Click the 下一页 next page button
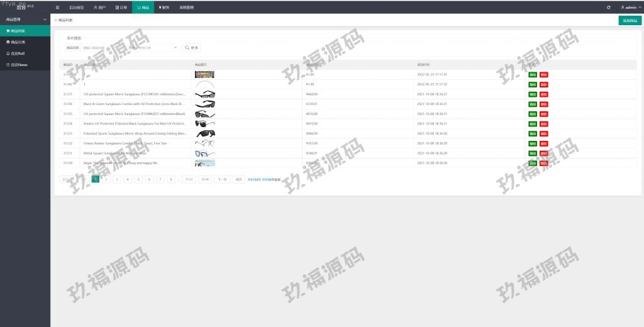The image size is (644, 327). (221, 179)
